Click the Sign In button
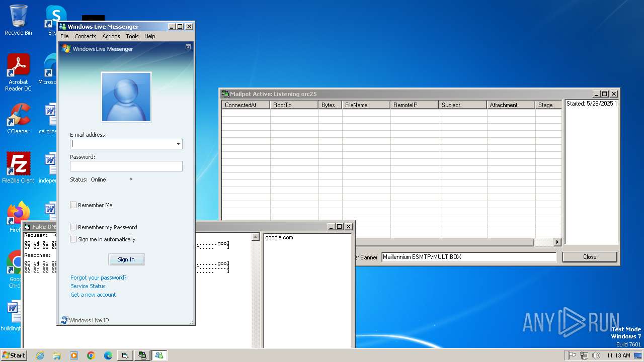 126,259
